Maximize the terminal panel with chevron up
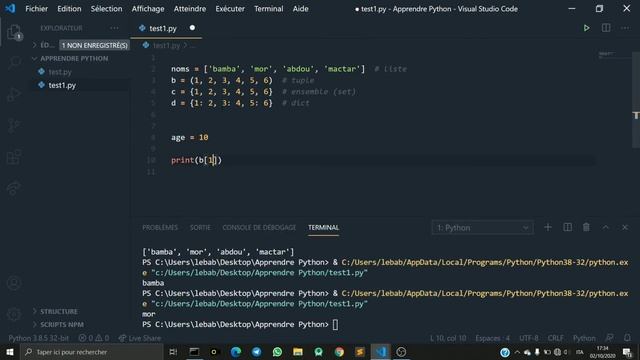 pyautogui.click(x=606, y=227)
